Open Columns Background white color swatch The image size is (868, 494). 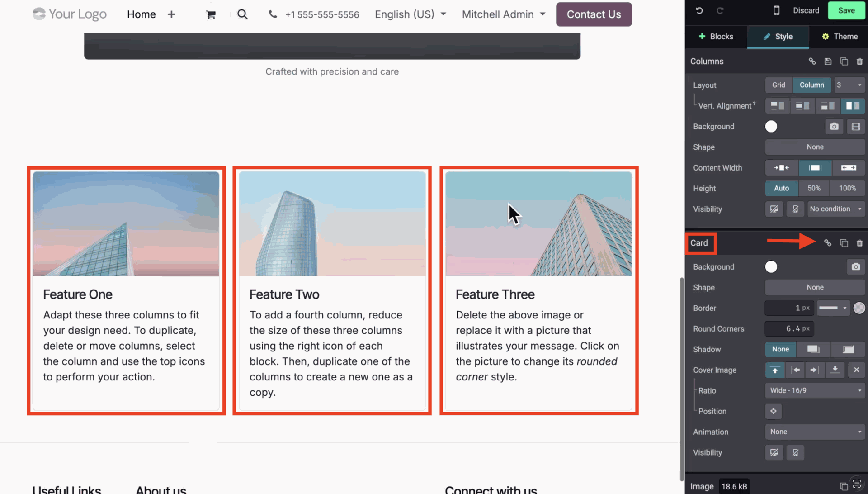(x=771, y=127)
